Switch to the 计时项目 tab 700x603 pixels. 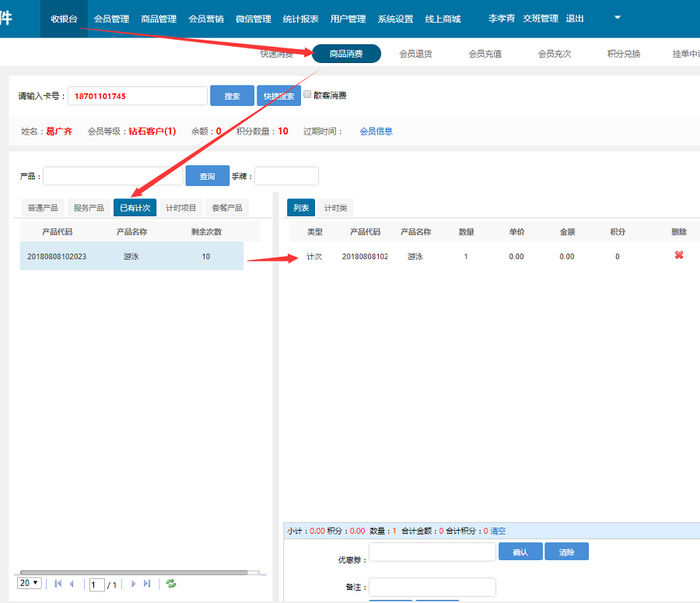pos(181,208)
